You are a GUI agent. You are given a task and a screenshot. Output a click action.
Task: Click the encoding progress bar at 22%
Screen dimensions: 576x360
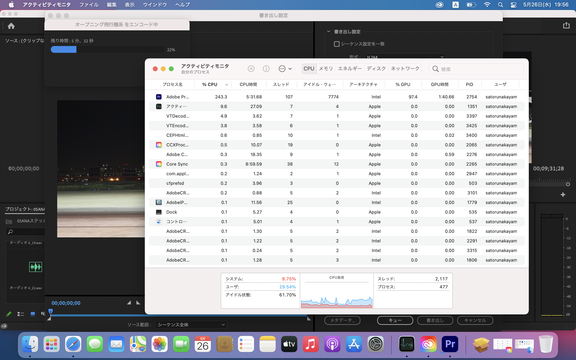pos(108,50)
